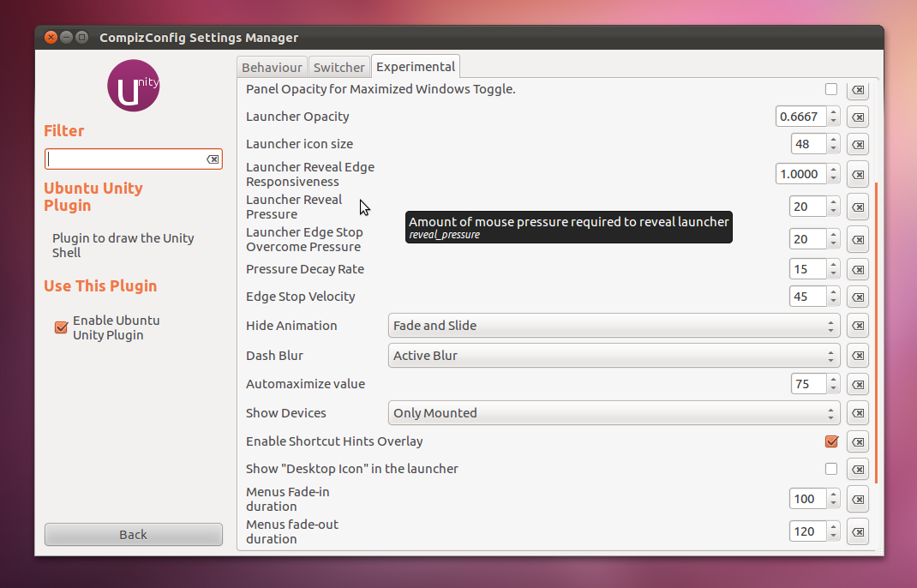917x588 pixels.
Task: Reset the Dash Blur setting
Action: (x=858, y=355)
